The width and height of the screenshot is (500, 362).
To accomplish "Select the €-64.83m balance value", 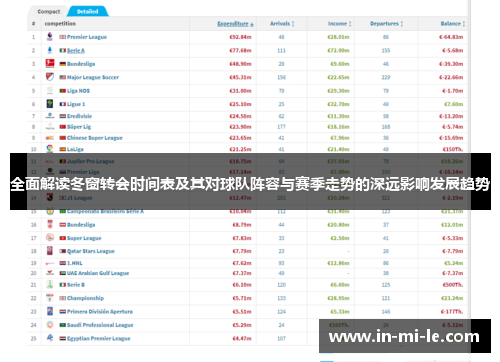I will (451, 37).
